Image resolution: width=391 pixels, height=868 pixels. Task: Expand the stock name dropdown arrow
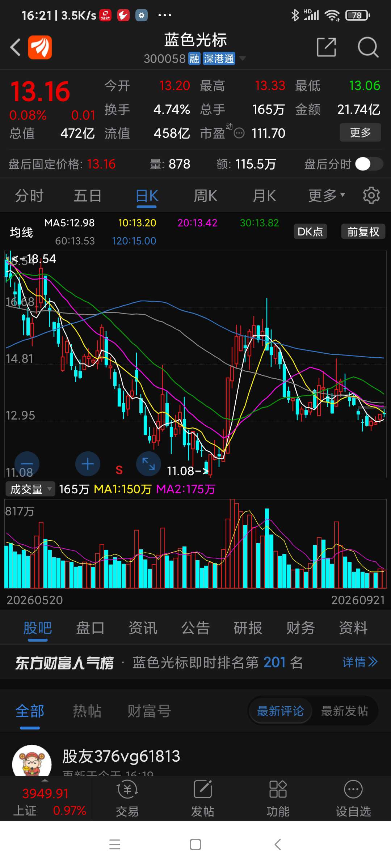(x=243, y=58)
